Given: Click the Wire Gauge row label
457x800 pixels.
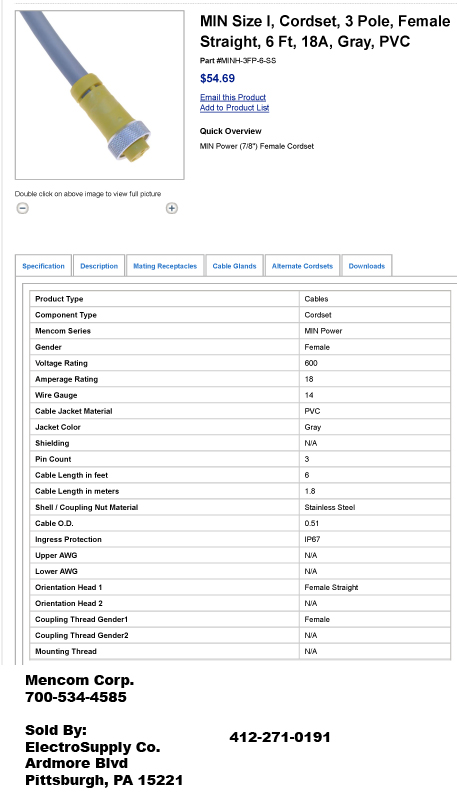Looking at the screenshot, I should [56, 395].
